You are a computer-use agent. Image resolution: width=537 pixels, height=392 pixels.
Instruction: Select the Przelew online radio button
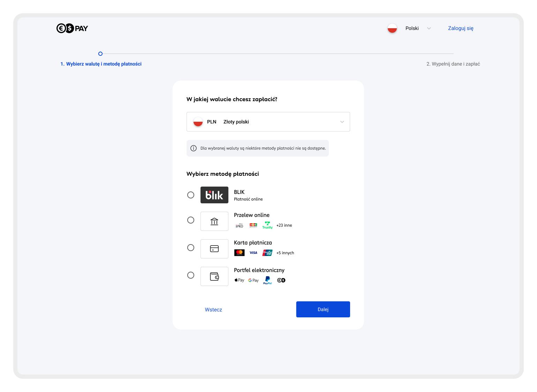pos(191,220)
